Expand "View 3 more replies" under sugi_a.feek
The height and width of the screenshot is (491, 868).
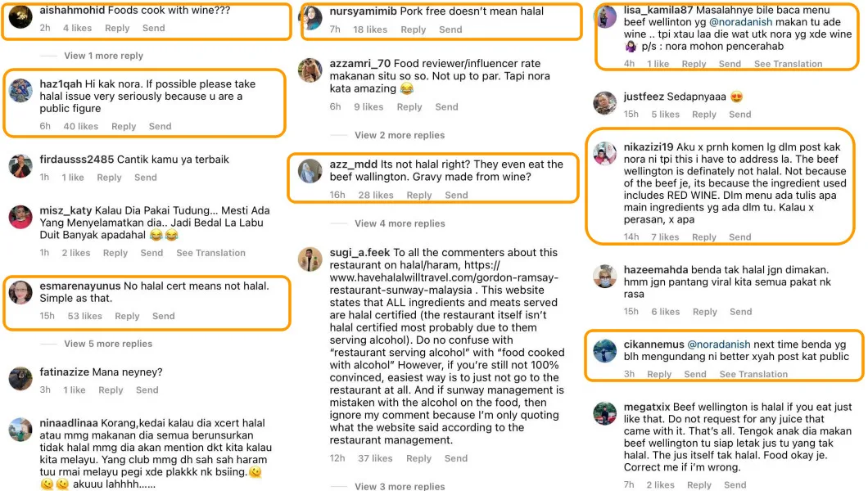pyautogui.click(x=400, y=486)
